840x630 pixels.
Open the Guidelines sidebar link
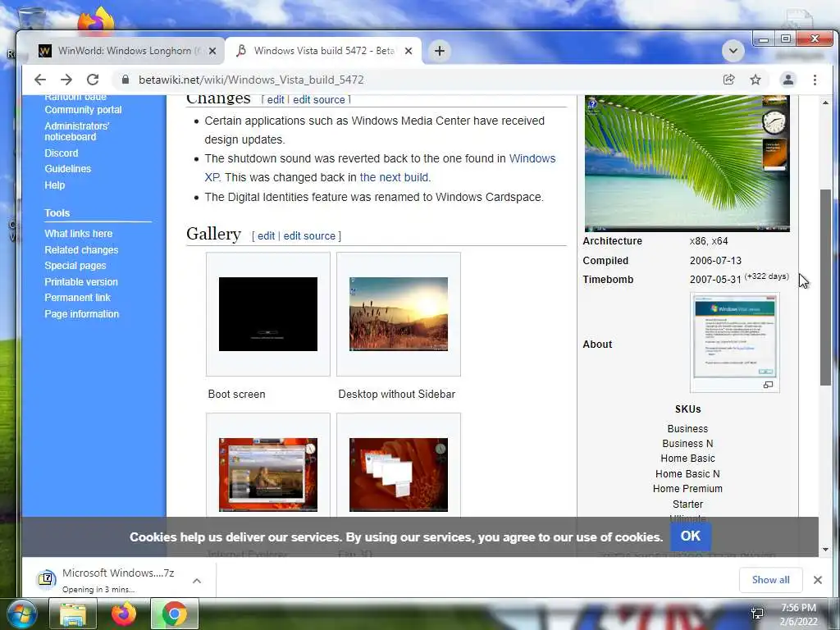[67, 169]
